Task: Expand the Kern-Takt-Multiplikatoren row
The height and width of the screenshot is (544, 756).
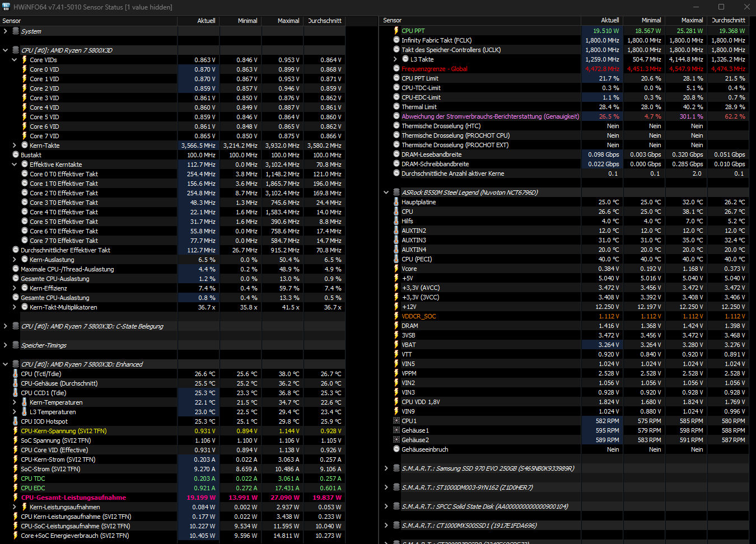Action: [x=15, y=307]
